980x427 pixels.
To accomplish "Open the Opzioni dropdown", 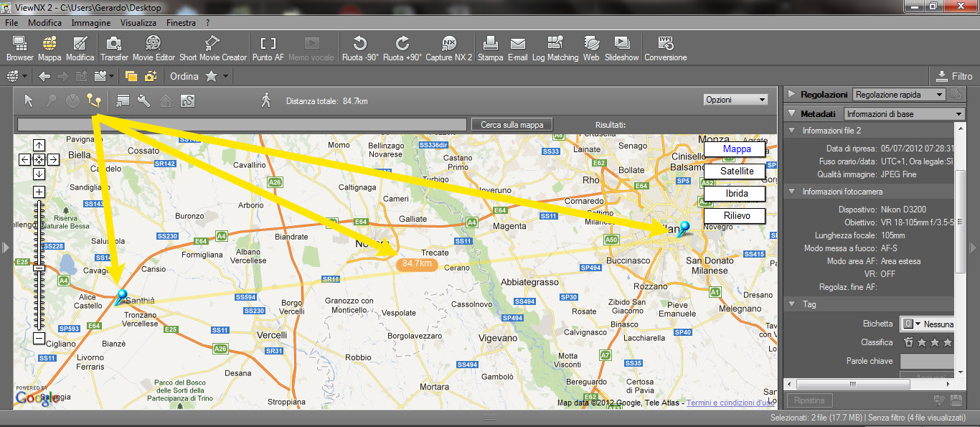I will pyautogui.click(x=736, y=100).
